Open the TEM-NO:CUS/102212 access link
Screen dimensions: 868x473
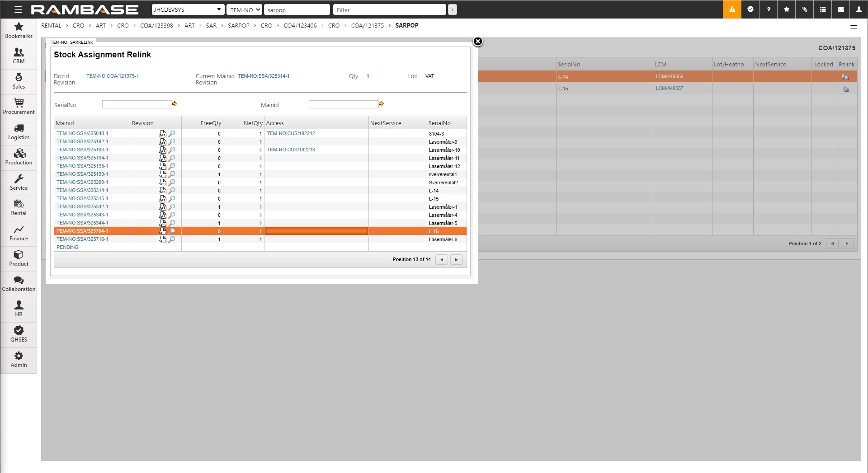click(291, 134)
